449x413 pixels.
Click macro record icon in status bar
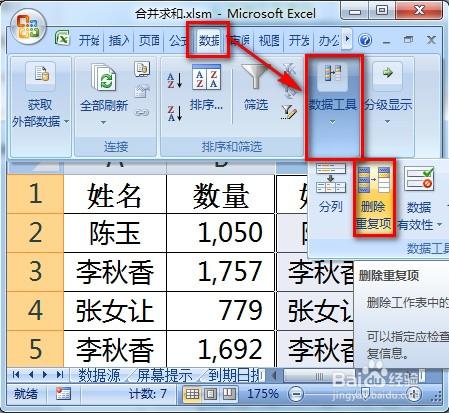pyautogui.click(x=63, y=394)
